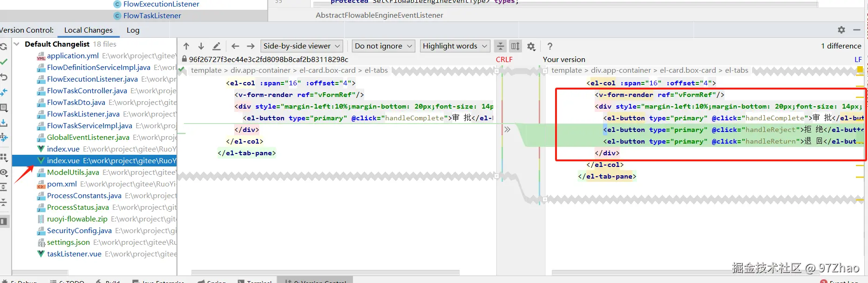This screenshot has width=868, height=283.
Task: Open the Do not ignore dropdown
Action: pyautogui.click(x=383, y=46)
